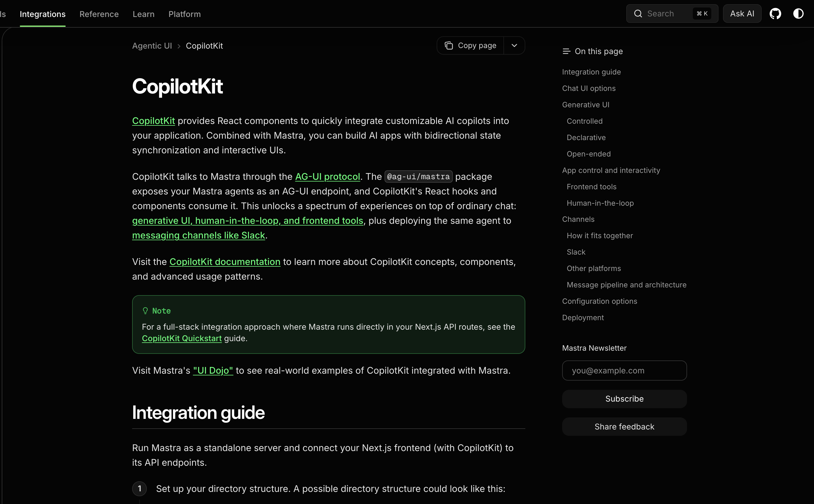814x504 pixels.
Task: Click the Search docs field
Action: click(x=672, y=14)
